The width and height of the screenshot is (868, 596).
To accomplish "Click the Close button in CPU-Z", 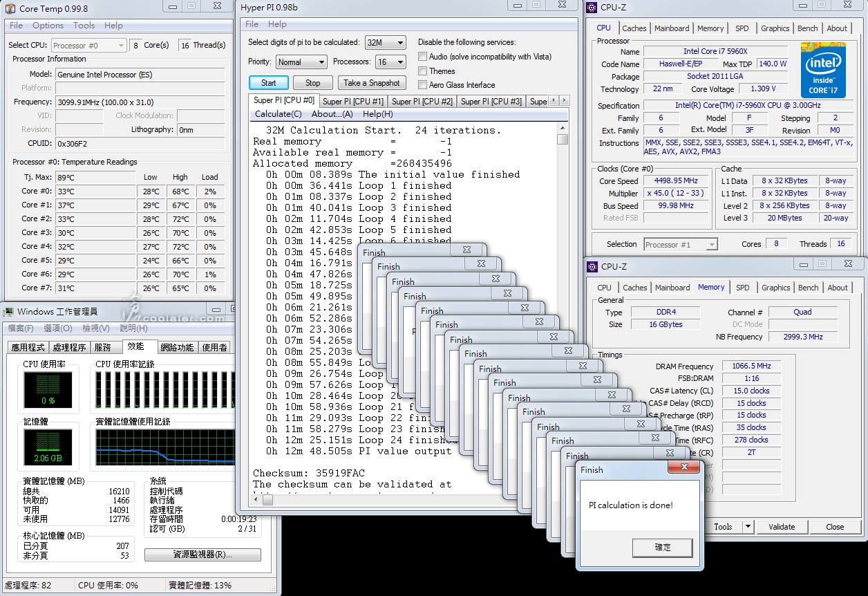I will click(x=835, y=527).
